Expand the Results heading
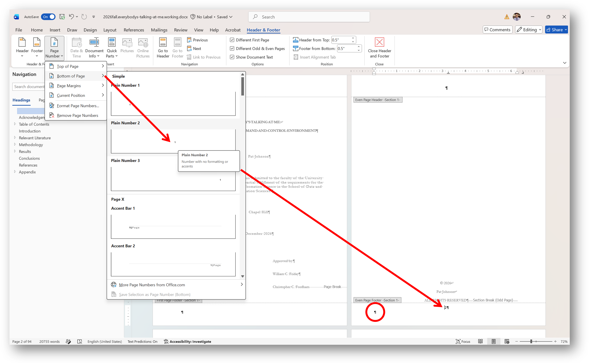 (15, 151)
